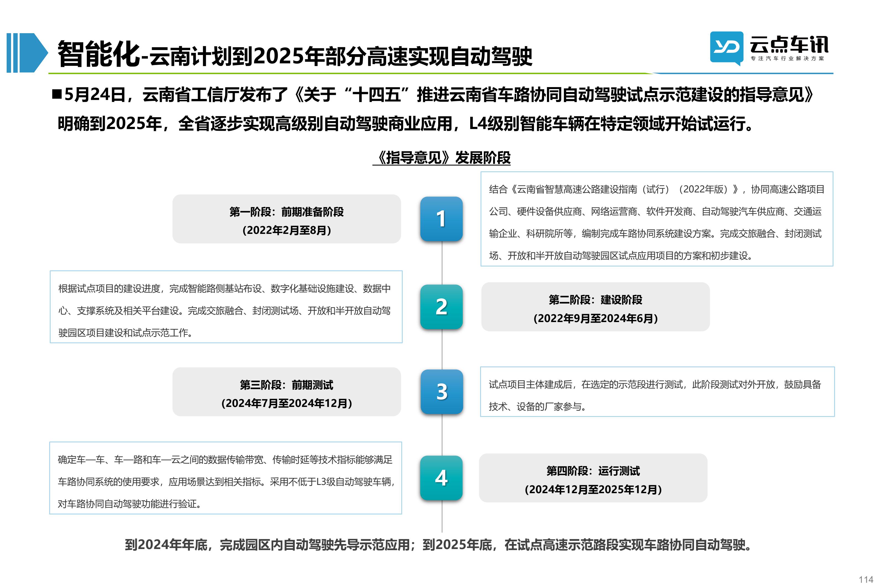Viewport: 882px width, 588px height.
Task: Click the blue number 1 stage badge
Action: pyautogui.click(x=441, y=219)
